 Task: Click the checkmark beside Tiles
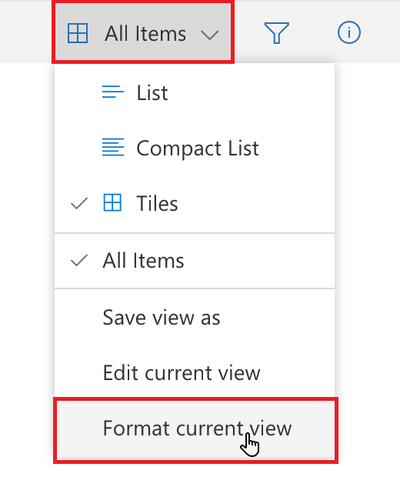(79, 203)
